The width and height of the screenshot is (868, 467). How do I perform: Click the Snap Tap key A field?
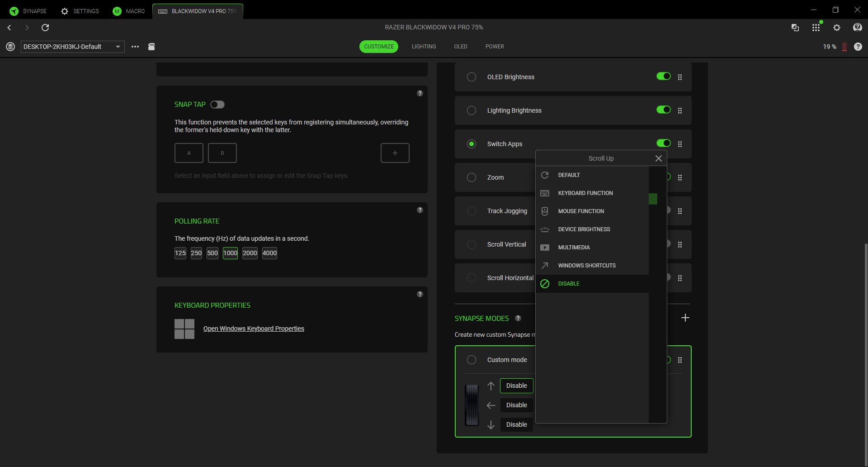click(189, 153)
